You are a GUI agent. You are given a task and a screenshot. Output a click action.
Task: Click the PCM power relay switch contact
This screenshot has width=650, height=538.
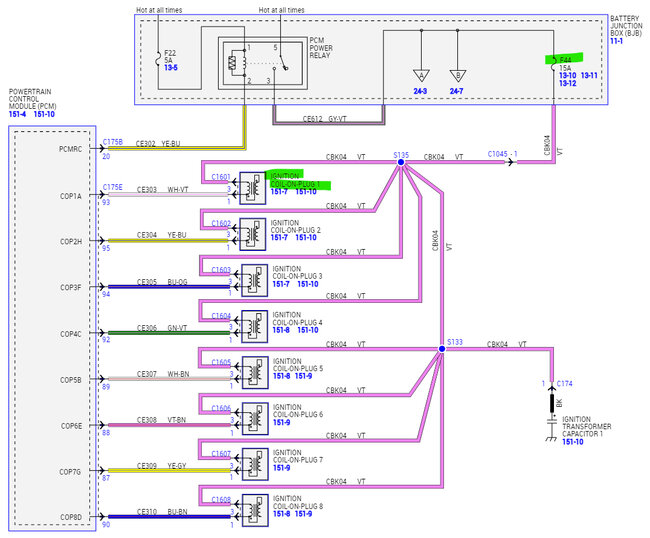pos(283,64)
